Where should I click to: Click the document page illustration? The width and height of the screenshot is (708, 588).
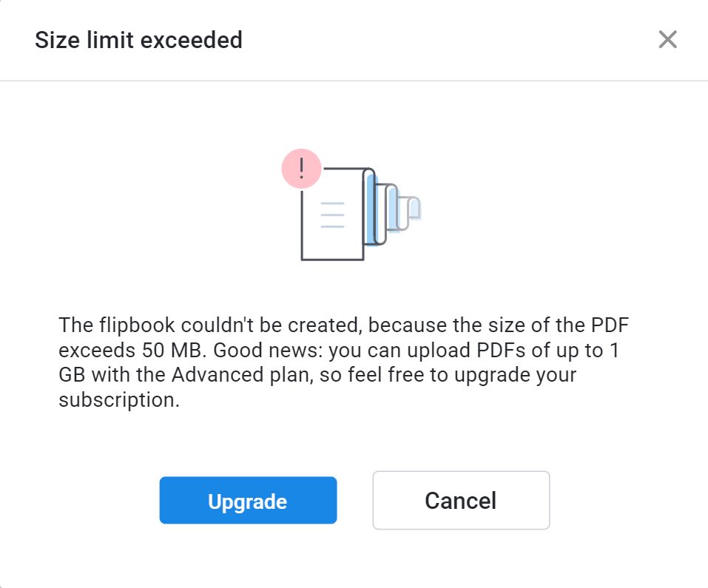point(333,214)
